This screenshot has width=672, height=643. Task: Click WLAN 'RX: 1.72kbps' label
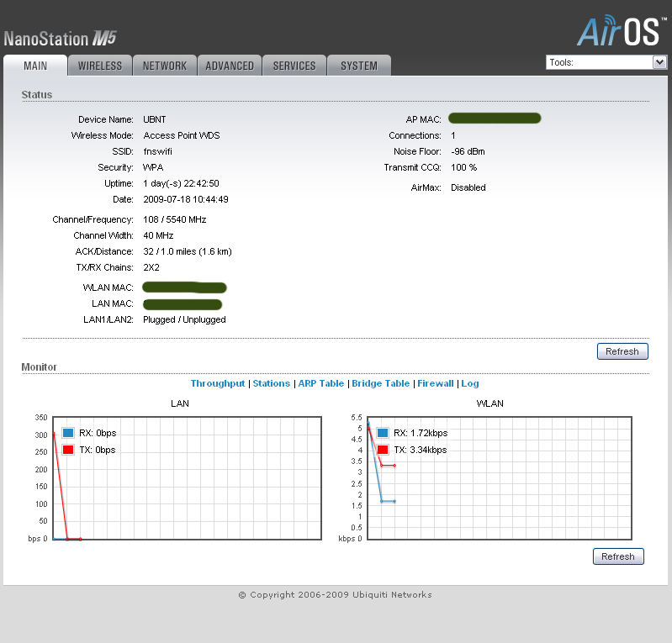click(421, 433)
